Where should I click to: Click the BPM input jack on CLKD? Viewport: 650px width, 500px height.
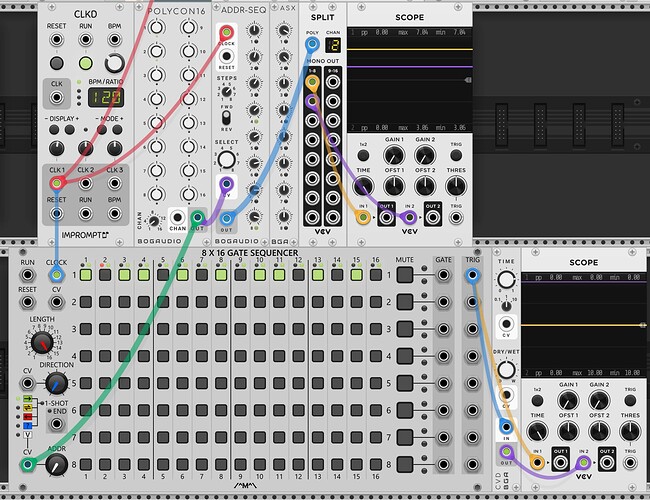pyautogui.click(x=114, y=40)
